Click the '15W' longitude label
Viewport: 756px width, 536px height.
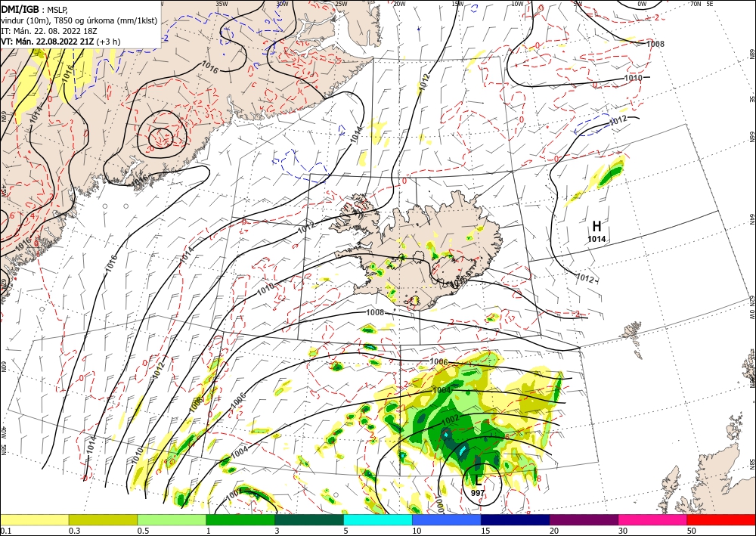pyautogui.click(x=458, y=4)
